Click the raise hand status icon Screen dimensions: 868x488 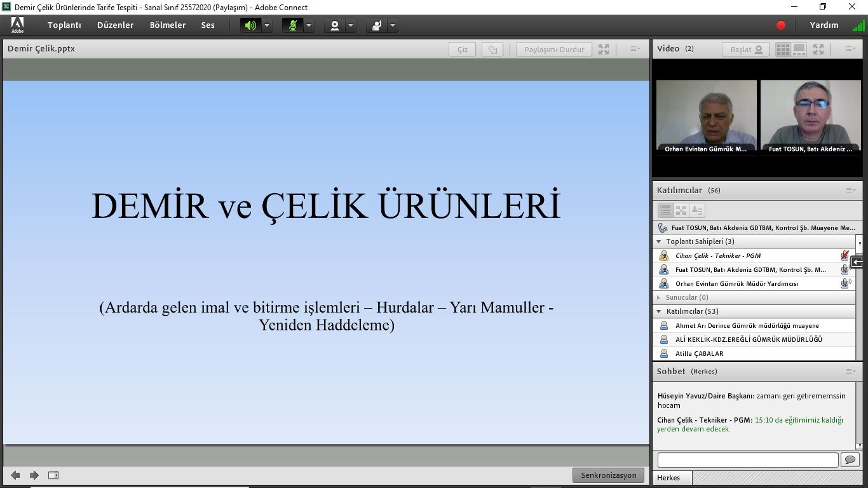point(377,25)
